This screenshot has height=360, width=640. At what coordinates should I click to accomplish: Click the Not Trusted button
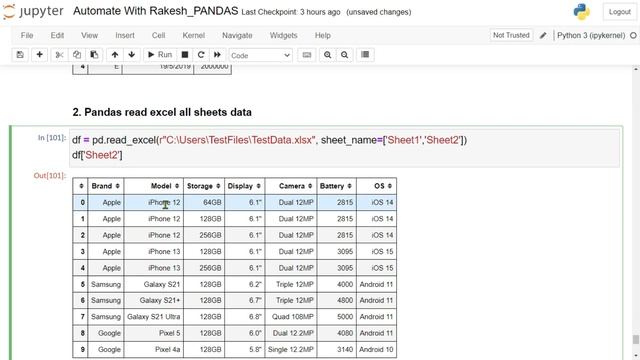coord(511,36)
